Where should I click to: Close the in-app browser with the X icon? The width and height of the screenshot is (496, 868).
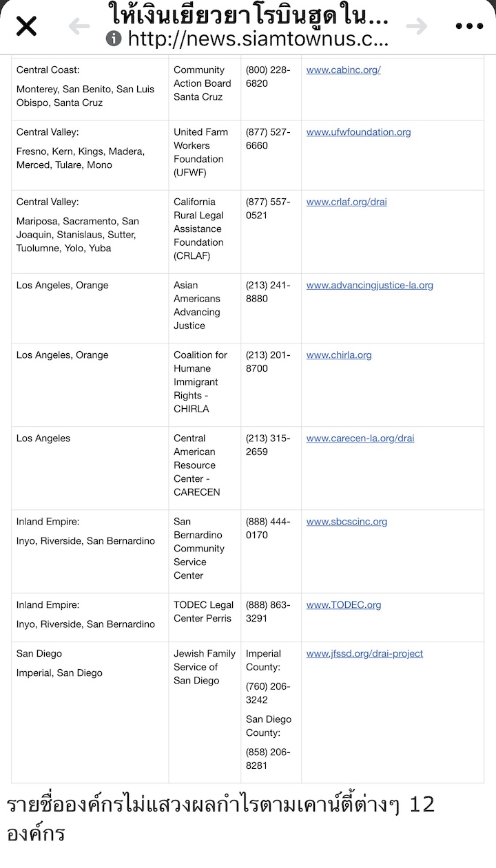[26, 27]
